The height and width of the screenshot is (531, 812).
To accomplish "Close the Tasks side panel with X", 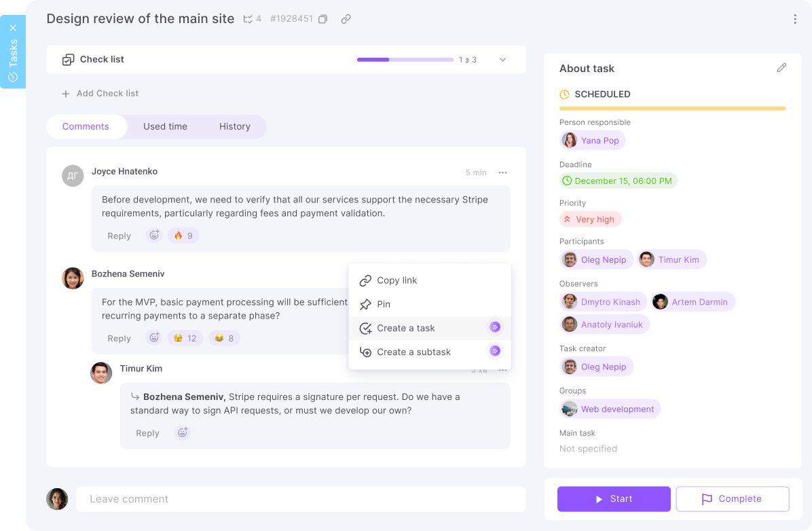I will pyautogui.click(x=13, y=28).
